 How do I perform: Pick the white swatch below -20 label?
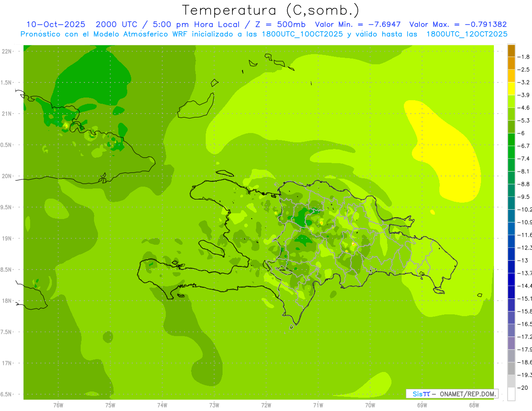[x=511, y=394]
